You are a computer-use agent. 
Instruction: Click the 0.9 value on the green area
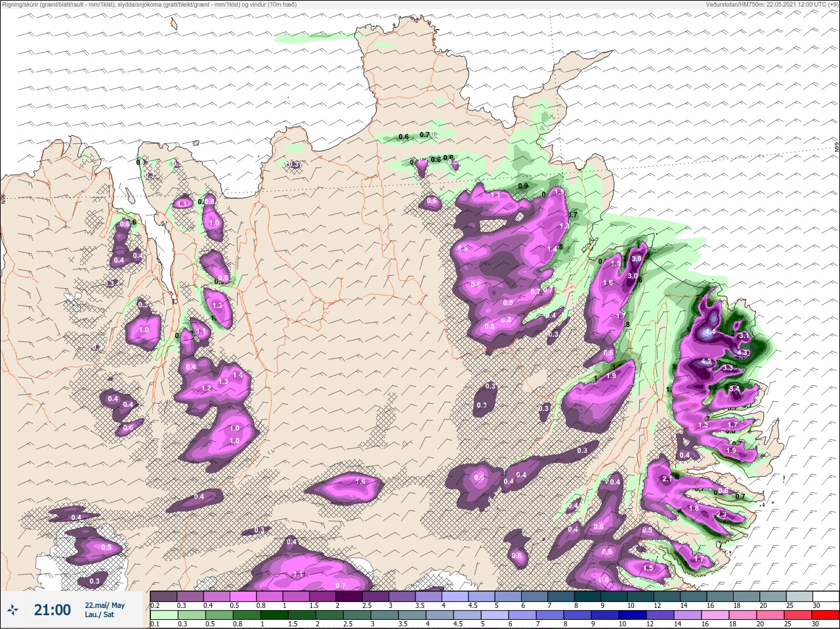coord(523,186)
